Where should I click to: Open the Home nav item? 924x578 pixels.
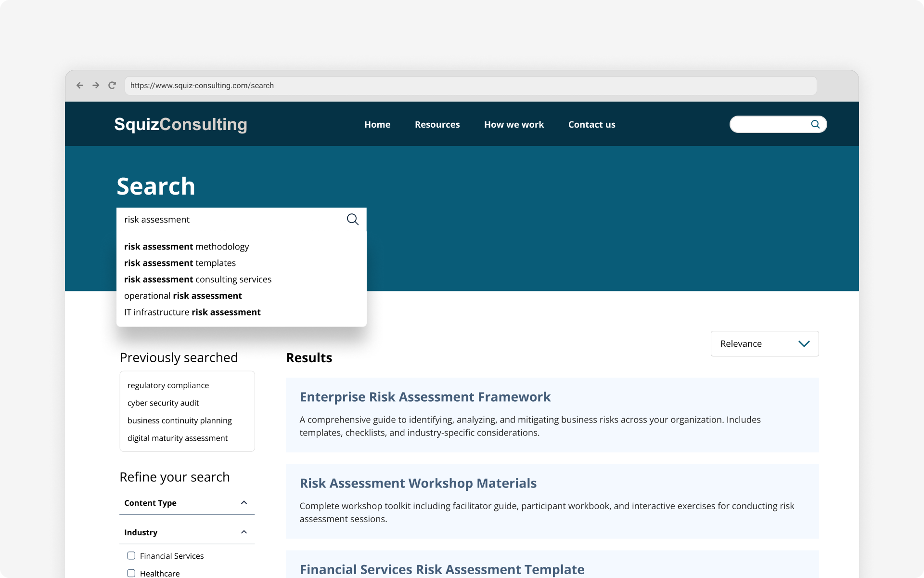[x=377, y=124]
